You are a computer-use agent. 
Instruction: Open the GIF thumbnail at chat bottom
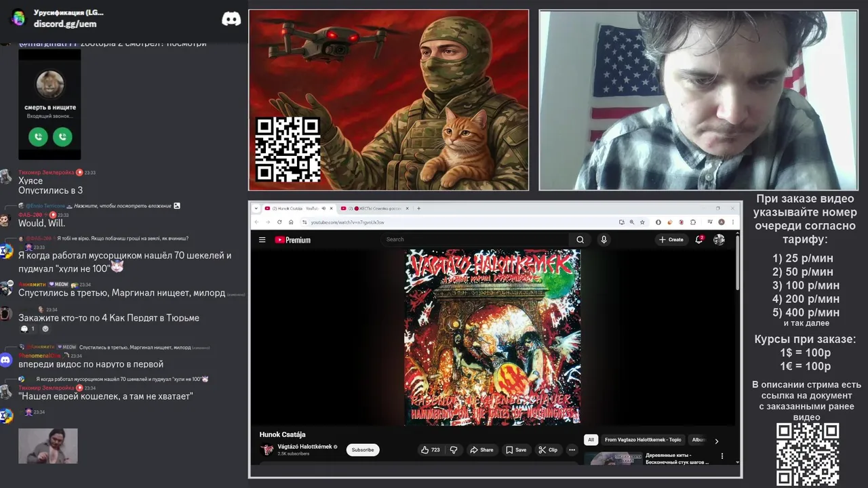pos(48,446)
